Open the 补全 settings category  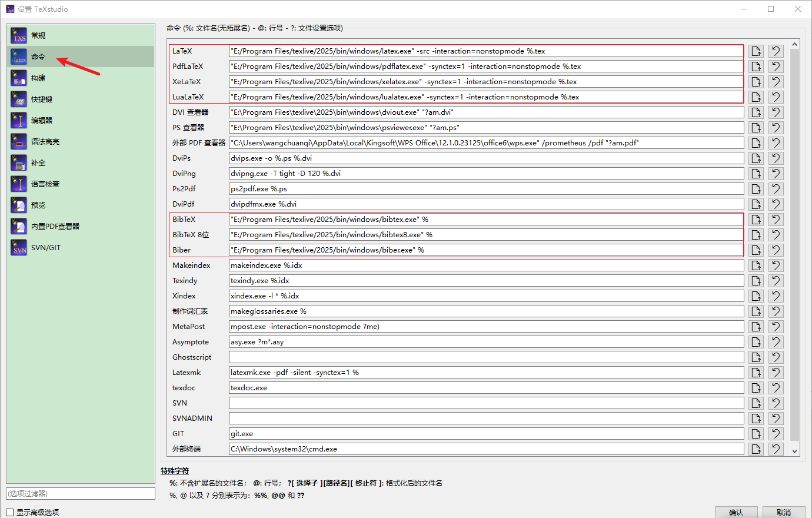[81, 162]
